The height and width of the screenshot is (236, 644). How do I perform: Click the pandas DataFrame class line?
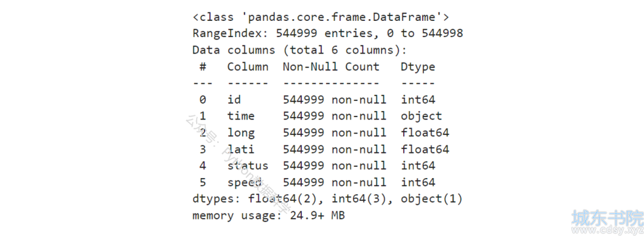click(321, 17)
